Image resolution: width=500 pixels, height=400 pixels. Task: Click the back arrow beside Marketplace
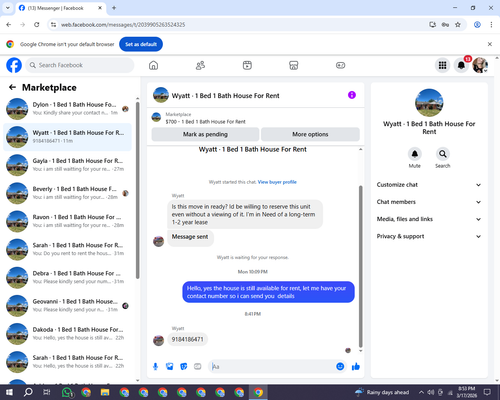pos(12,87)
